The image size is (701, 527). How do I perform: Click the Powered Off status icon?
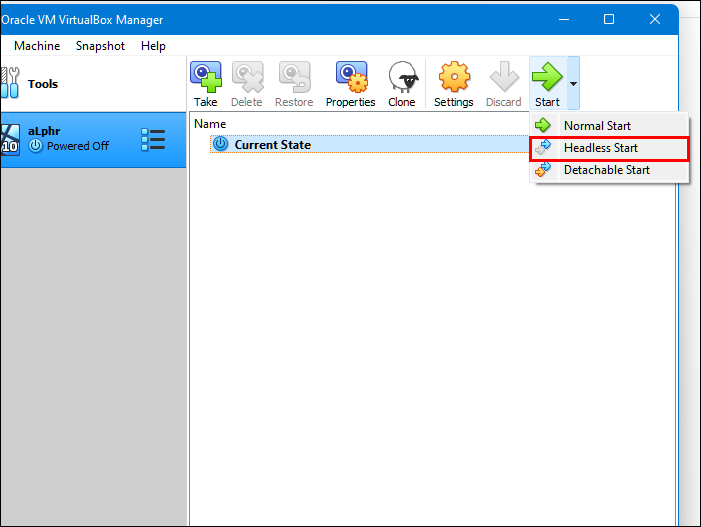[x=36, y=146]
